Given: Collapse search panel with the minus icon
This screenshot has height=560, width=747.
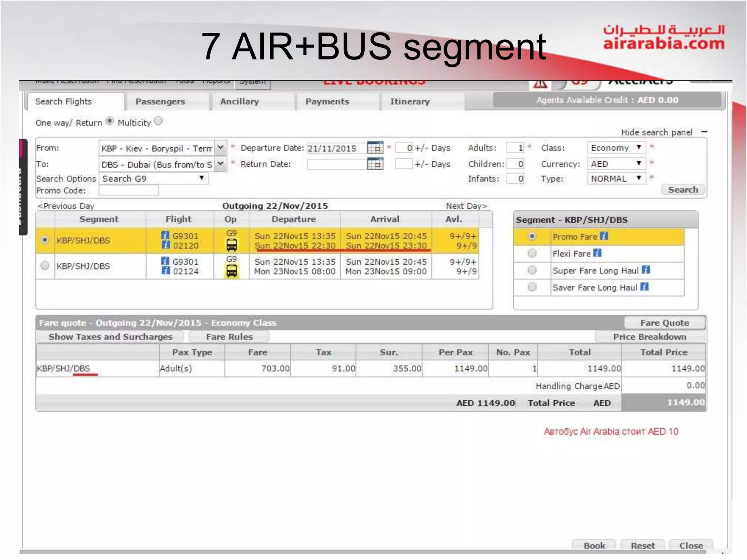Looking at the screenshot, I should (x=704, y=132).
